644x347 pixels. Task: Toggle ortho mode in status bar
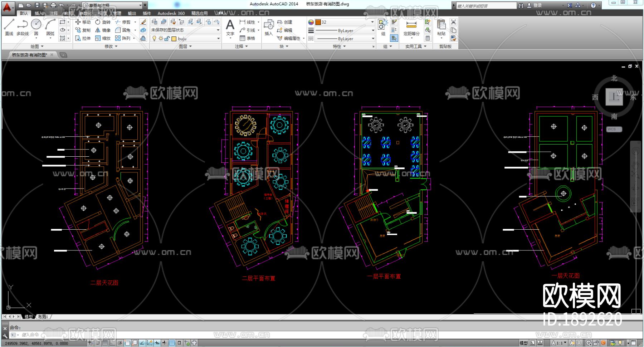click(112, 343)
